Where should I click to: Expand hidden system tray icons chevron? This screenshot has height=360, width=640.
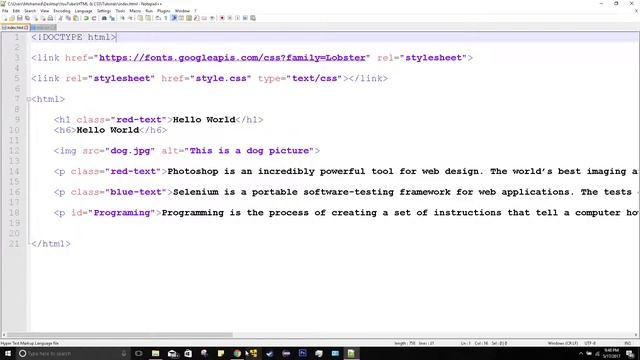pos(581,353)
